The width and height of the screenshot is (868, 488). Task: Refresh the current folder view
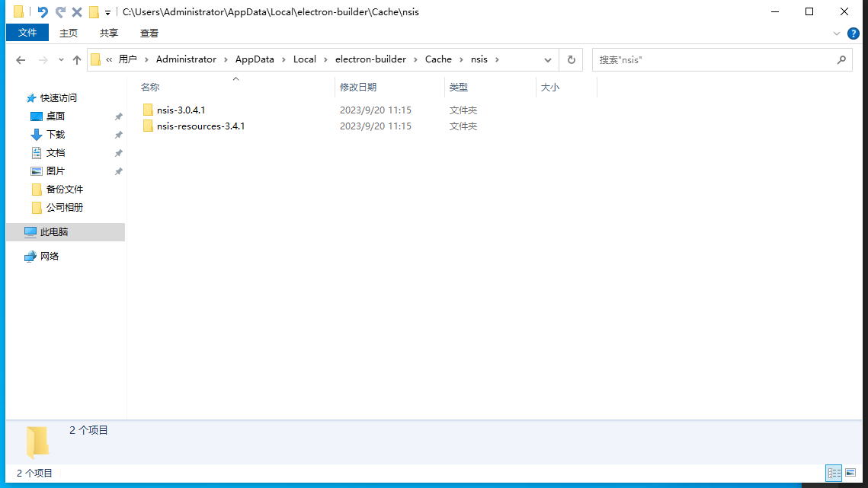click(x=571, y=59)
